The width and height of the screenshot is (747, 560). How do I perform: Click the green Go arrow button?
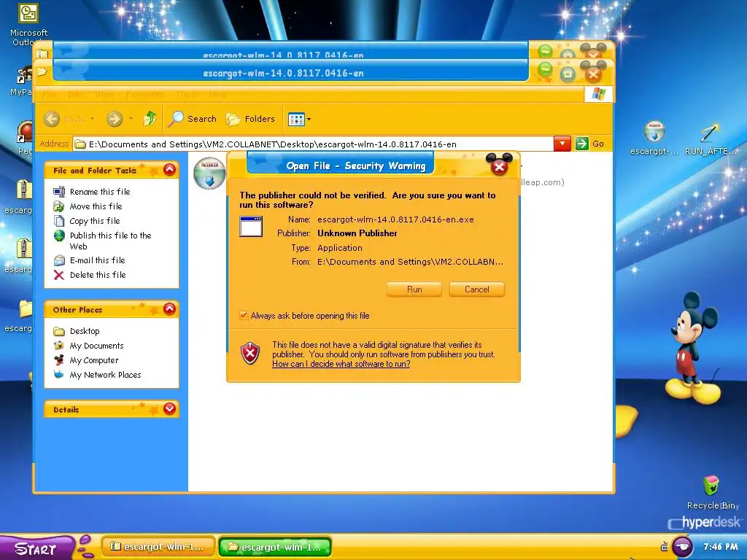(581, 144)
